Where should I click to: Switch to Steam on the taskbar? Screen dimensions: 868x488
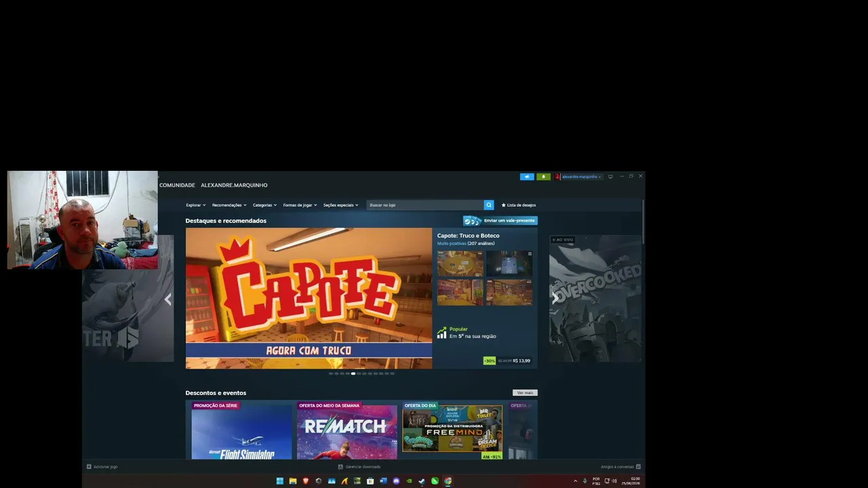(422, 481)
